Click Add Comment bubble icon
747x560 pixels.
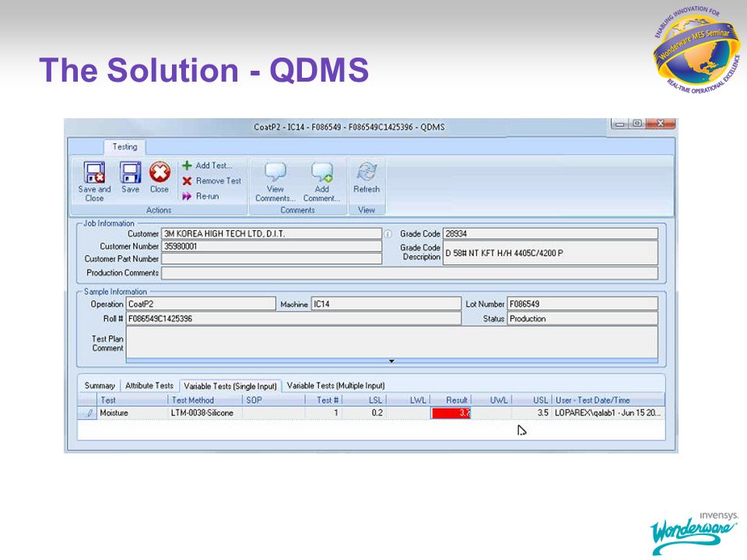coord(321,172)
